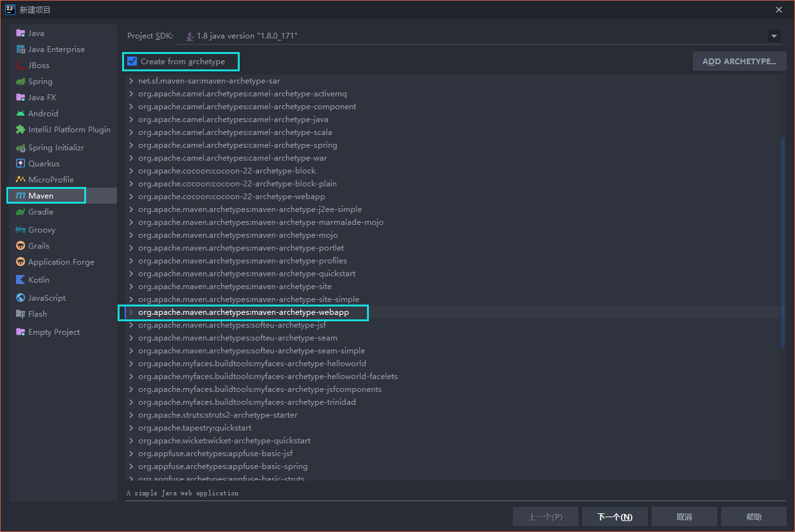795x532 pixels.
Task: Select maven-archetype-j2ee-simple row text
Action: 250,209
